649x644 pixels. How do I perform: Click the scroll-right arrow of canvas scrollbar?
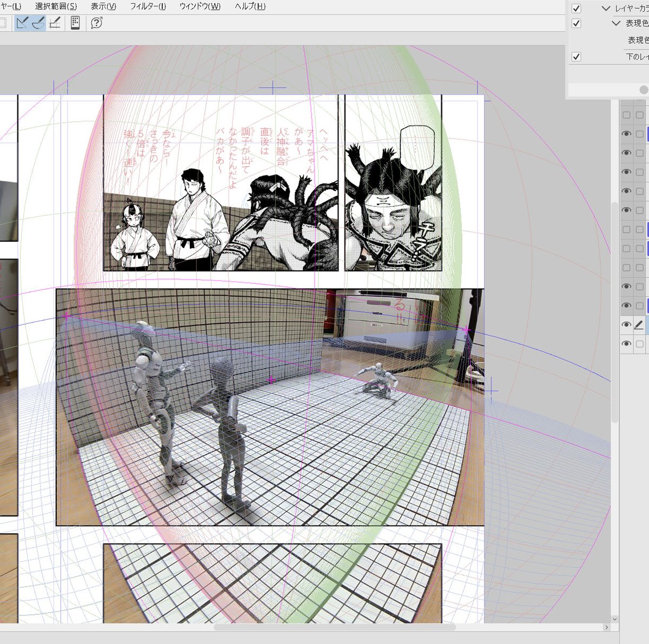(607, 627)
